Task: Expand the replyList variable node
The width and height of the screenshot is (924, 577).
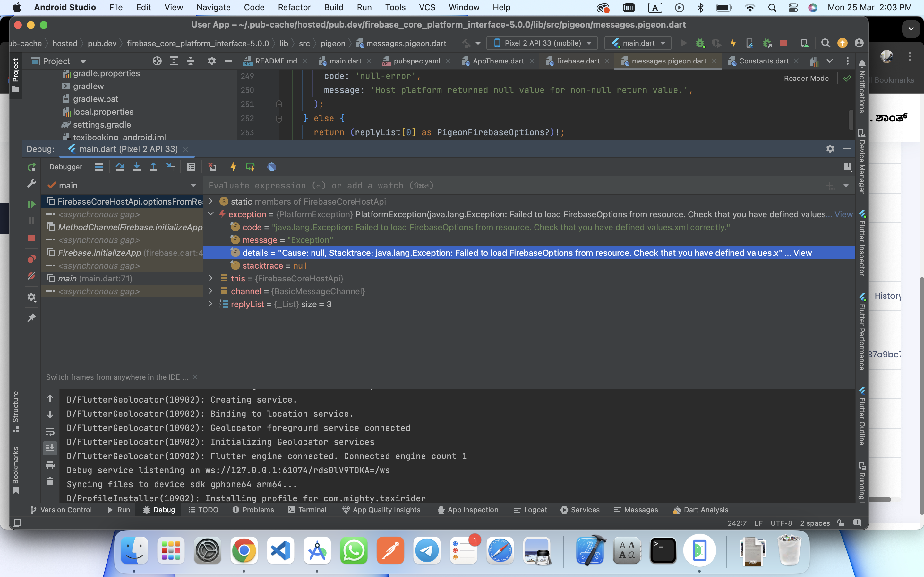Action: click(210, 304)
